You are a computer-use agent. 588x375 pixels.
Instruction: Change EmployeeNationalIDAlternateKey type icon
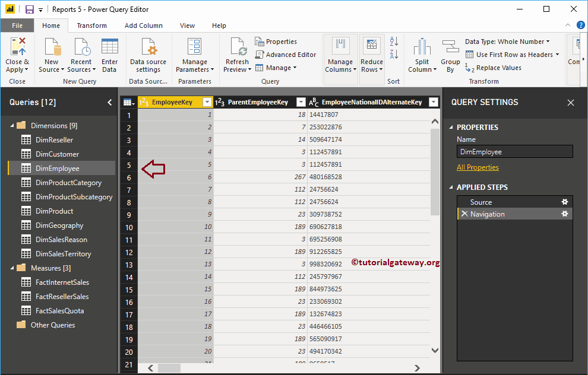(314, 102)
